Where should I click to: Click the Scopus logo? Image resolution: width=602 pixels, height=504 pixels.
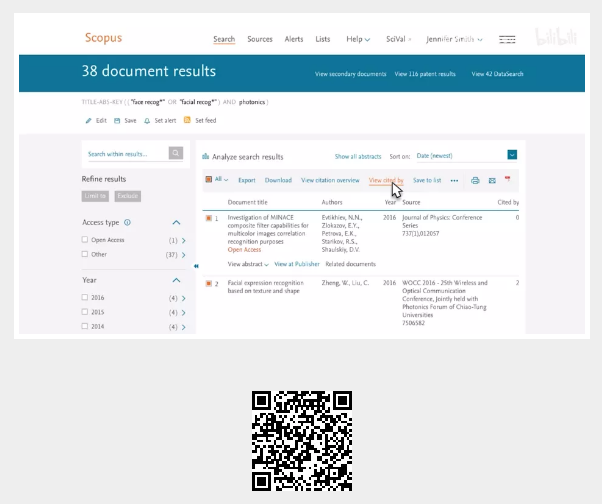coord(103,38)
